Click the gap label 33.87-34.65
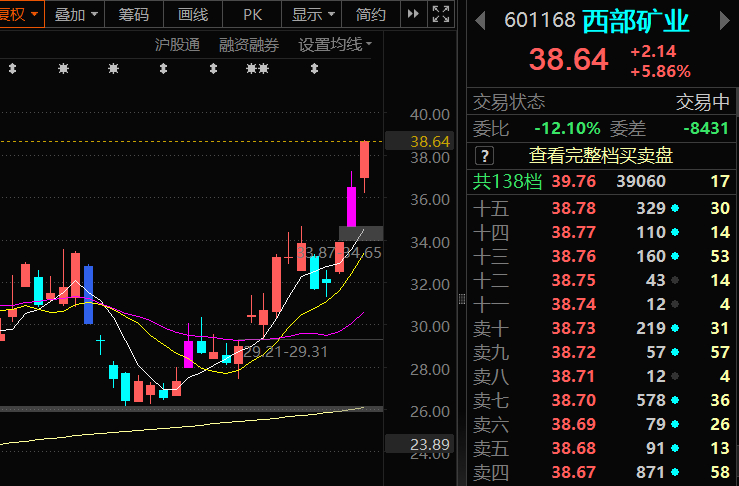739x486 pixels. click(x=339, y=253)
